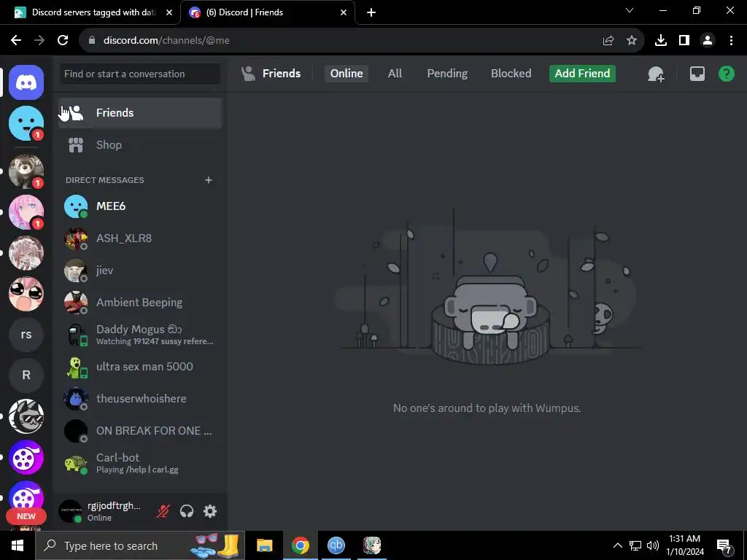Click the Add Friend button

pyautogui.click(x=582, y=74)
